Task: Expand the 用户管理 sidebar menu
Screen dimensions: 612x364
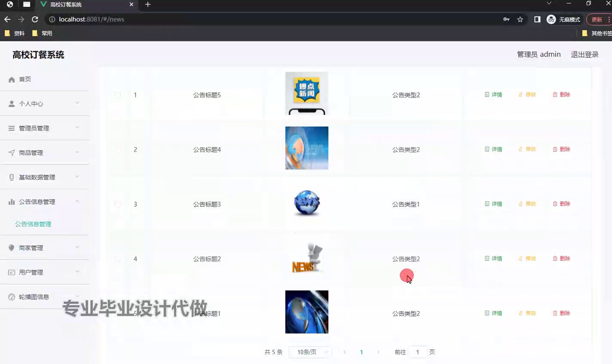Action: coord(44,272)
